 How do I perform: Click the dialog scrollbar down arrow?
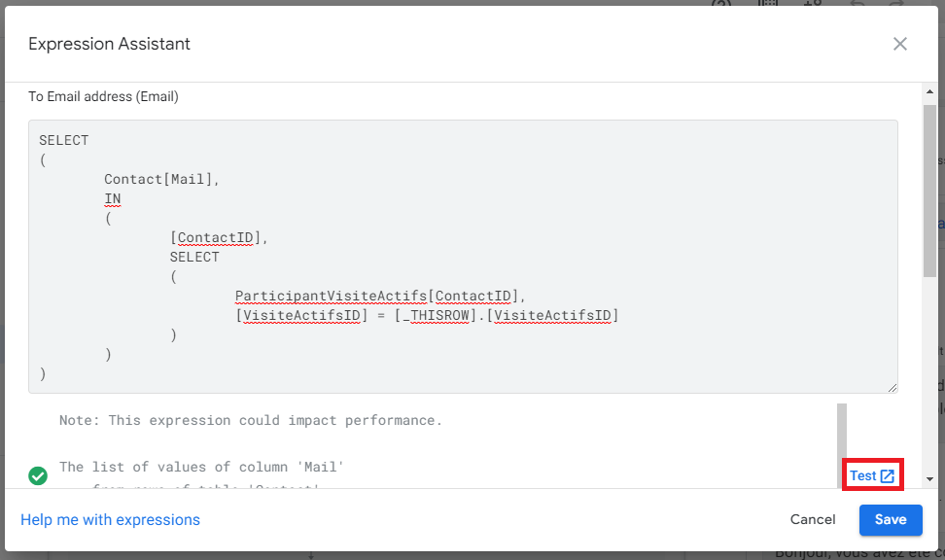[x=929, y=480]
